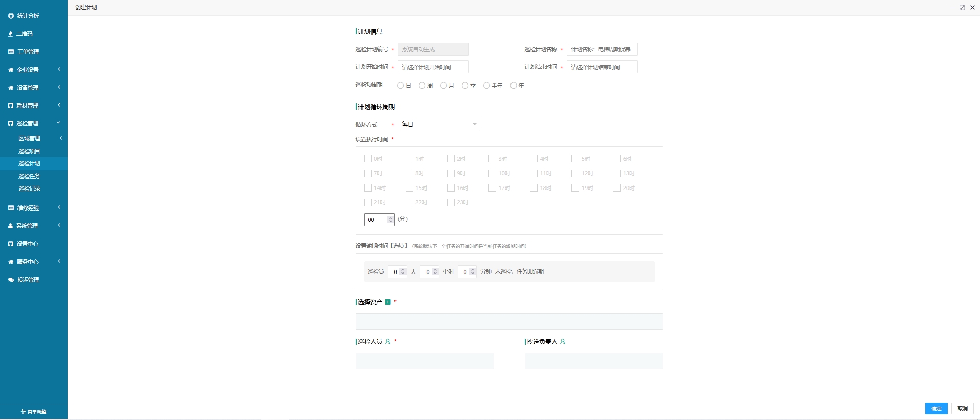This screenshot has height=420, width=980.
Task: Click the 工单管理 sidebar icon
Action: coord(11,52)
